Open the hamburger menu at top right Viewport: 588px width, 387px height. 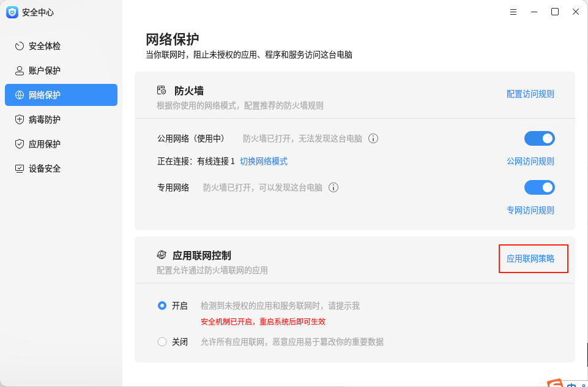click(x=513, y=12)
